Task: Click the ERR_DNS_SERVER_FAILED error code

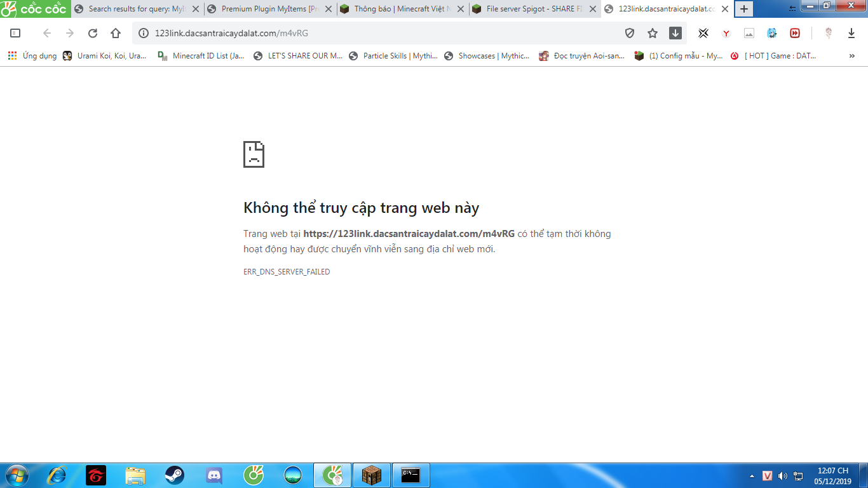Action: [287, 272]
